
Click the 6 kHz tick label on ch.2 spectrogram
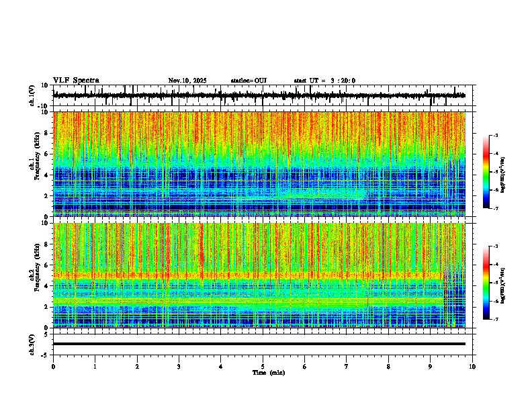46,265
